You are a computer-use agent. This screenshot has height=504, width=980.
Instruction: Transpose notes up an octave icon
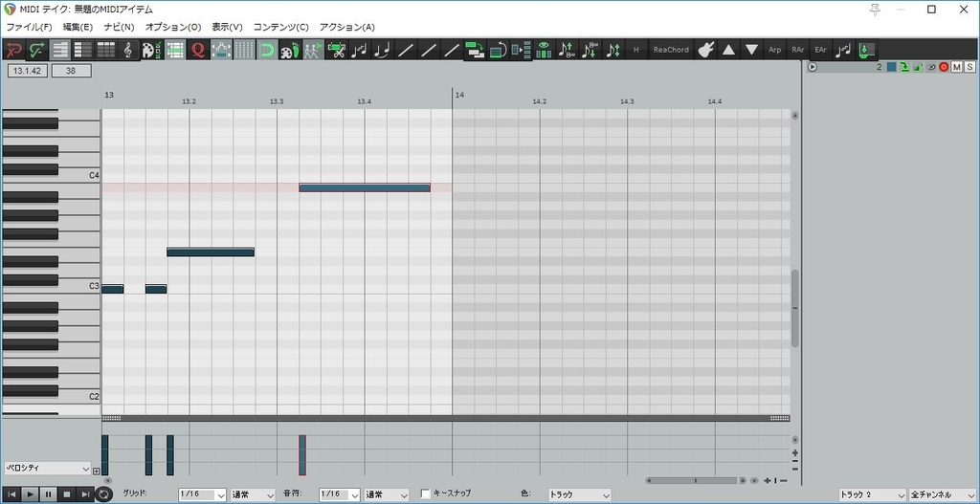pos(567,50)
